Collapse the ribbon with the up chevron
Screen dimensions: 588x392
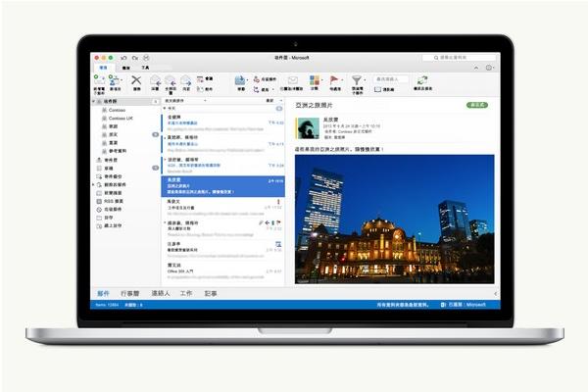pyautogui.click(x=476, y=68)
